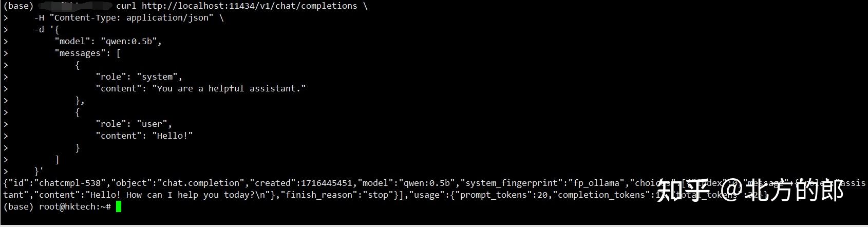Click the -H header flag
Viewport: 868px width, 227px height.
point(39,18)
